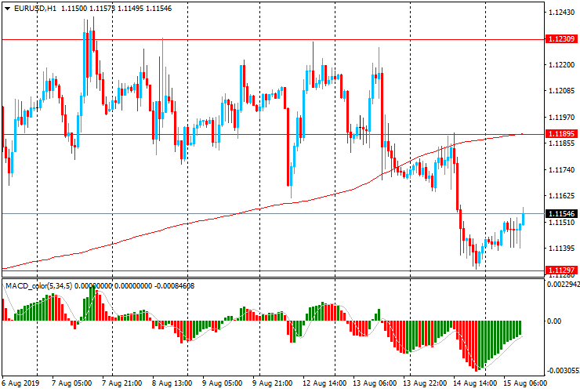Click the 14 Aug 14:00 time axis label
This screenshot has height=392, width=580.
click(474, 383)
